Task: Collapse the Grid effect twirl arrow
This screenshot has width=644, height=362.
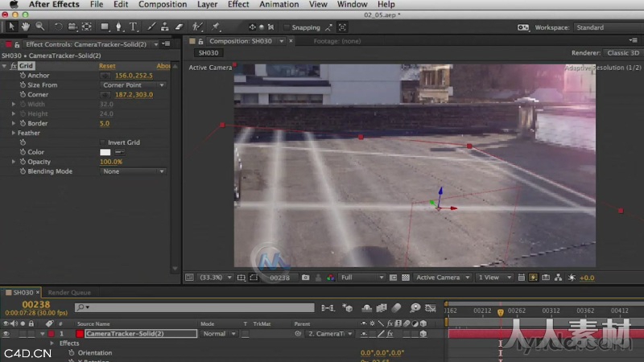Action: pos(4,66)
